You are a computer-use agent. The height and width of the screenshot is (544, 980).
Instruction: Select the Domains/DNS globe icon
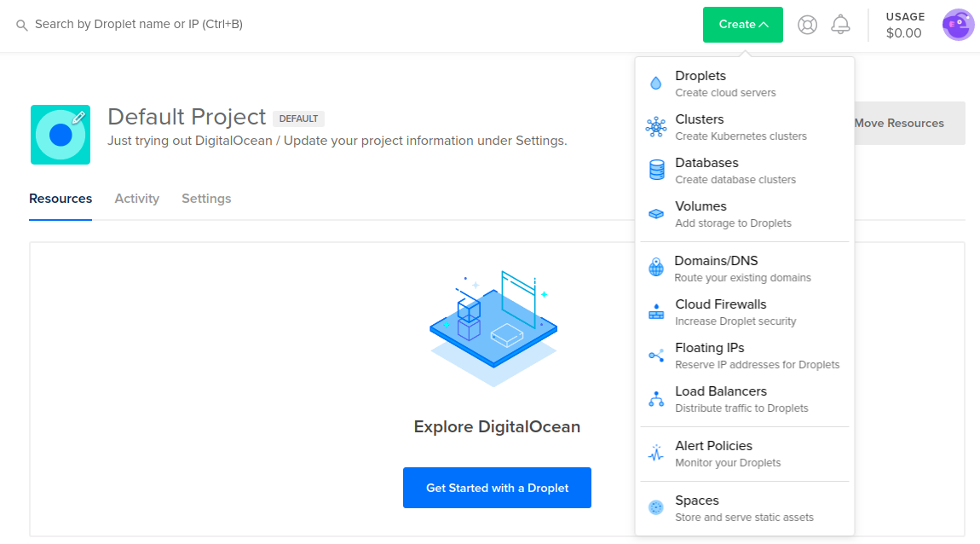click(x=655, y=266)
